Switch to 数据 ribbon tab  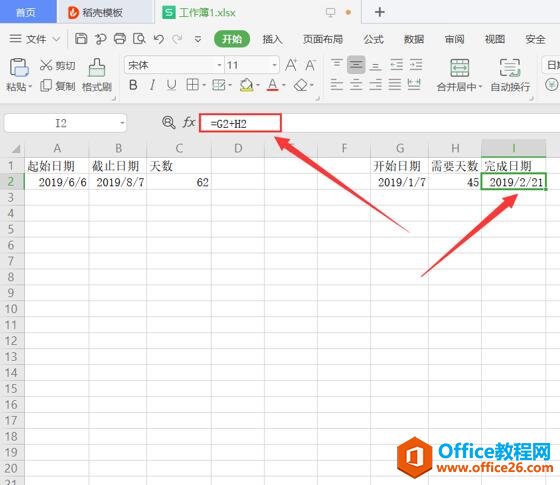click(x=414, y=39)
